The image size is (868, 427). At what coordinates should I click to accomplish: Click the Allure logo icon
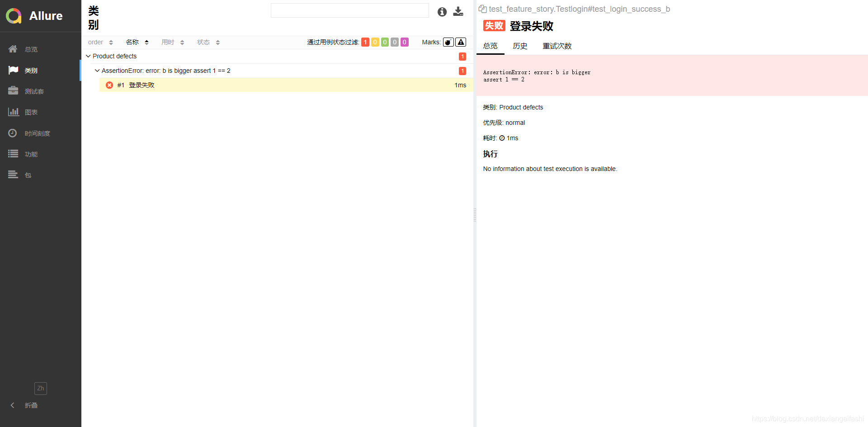pyautogui.click(x=14, y=16)
